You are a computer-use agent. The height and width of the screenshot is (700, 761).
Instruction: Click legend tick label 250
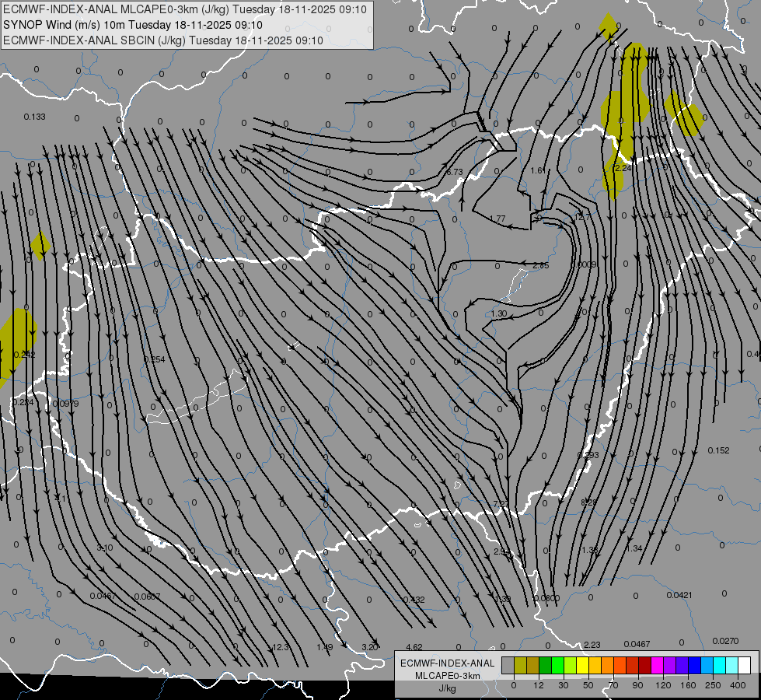tap(713, 685)
